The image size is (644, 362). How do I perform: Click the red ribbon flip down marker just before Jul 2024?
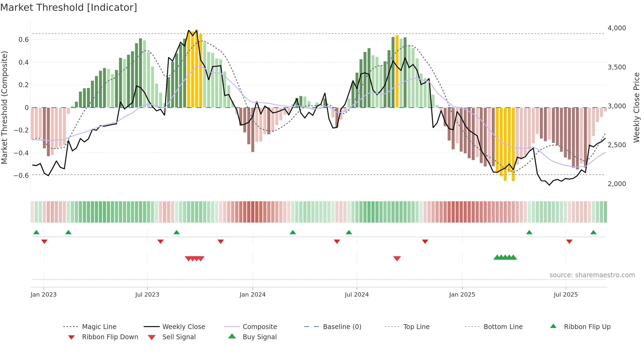click(337, 242)
